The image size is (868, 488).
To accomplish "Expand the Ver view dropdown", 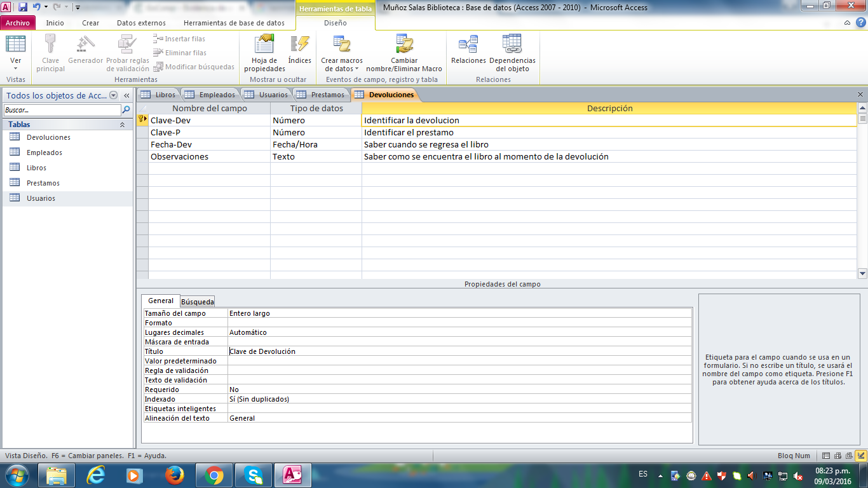I will click(x=15, y=69).
